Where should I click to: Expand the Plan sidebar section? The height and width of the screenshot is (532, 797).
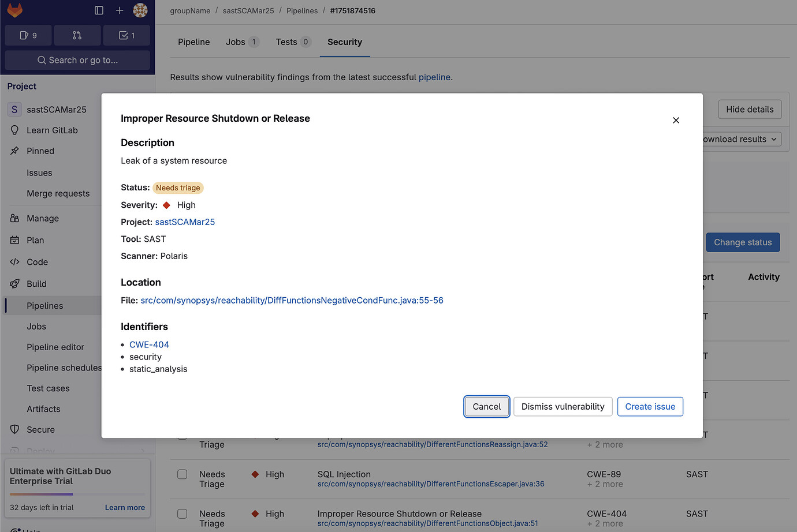[35, 240]
